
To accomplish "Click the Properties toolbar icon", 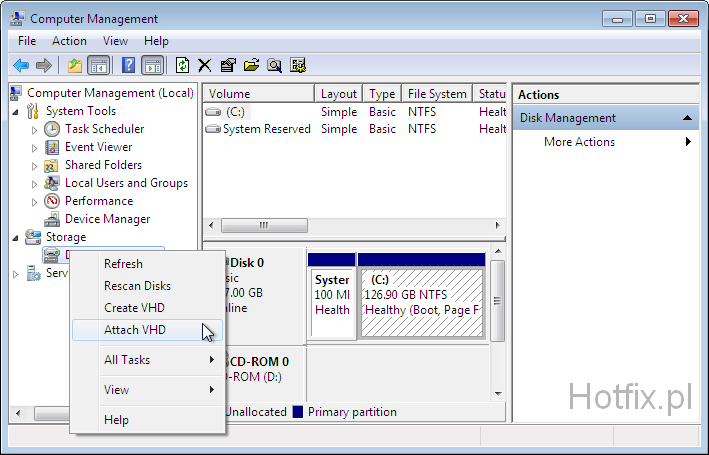I will tap(228, 65).
